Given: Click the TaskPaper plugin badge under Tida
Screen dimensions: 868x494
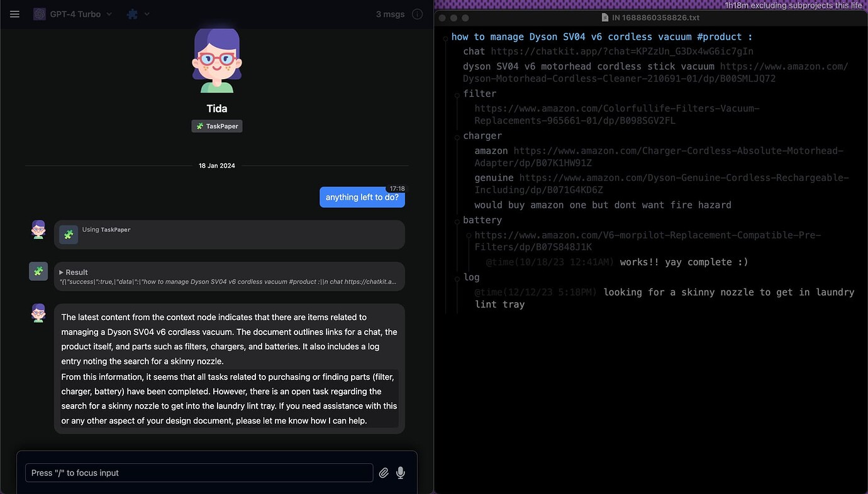Looking at the screenshot, I should point(217,126).
